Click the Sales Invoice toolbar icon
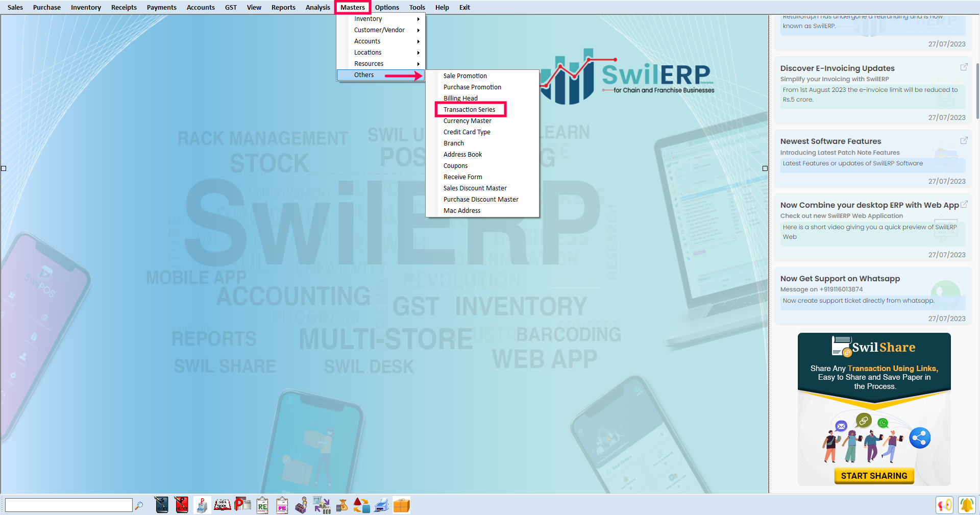This screenshot has height=515, width=980. [162, 505]
